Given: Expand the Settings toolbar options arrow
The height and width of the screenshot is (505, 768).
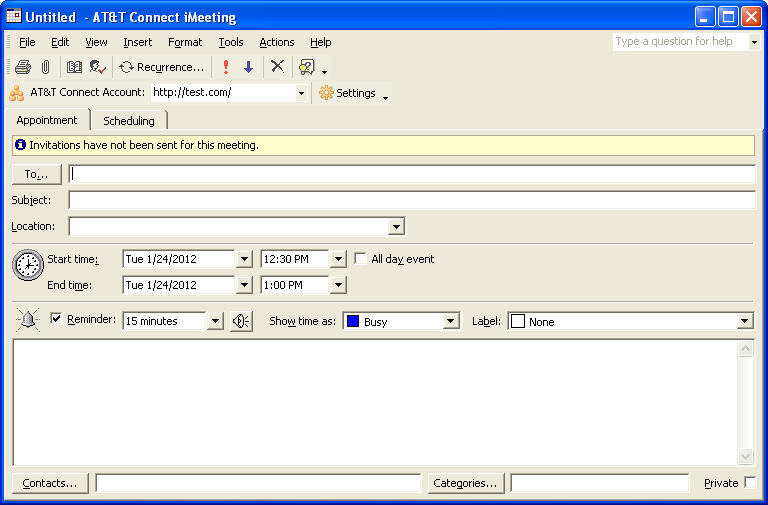Looking at the screenshot, I should (385, 98).
